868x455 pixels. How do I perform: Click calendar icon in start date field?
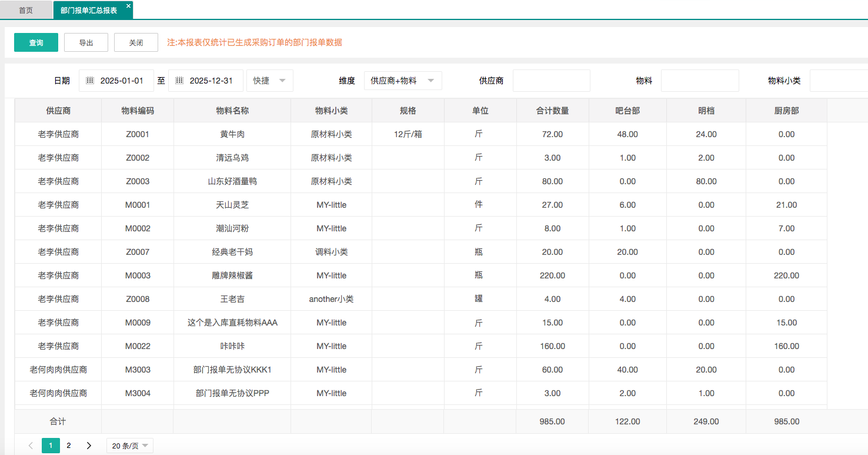click(x=90, y=81)
